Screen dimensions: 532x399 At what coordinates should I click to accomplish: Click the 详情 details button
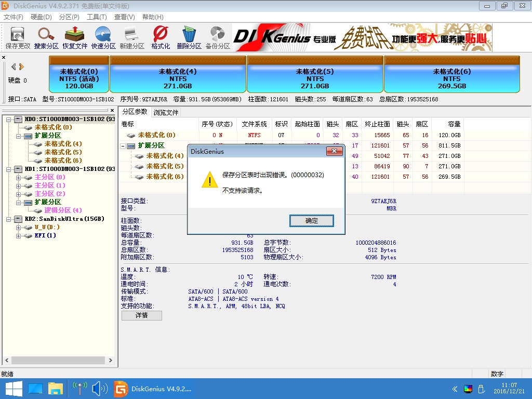point(141,315)
